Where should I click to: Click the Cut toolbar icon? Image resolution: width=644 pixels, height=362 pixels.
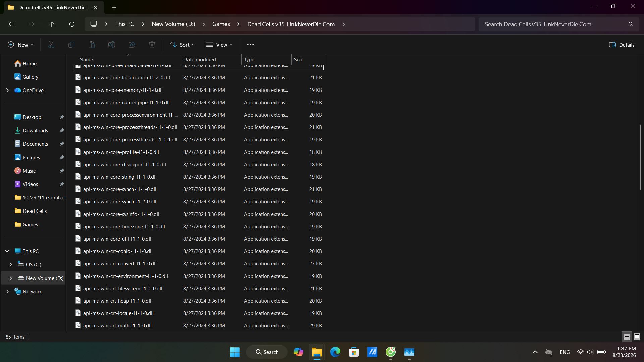[51, 45]
